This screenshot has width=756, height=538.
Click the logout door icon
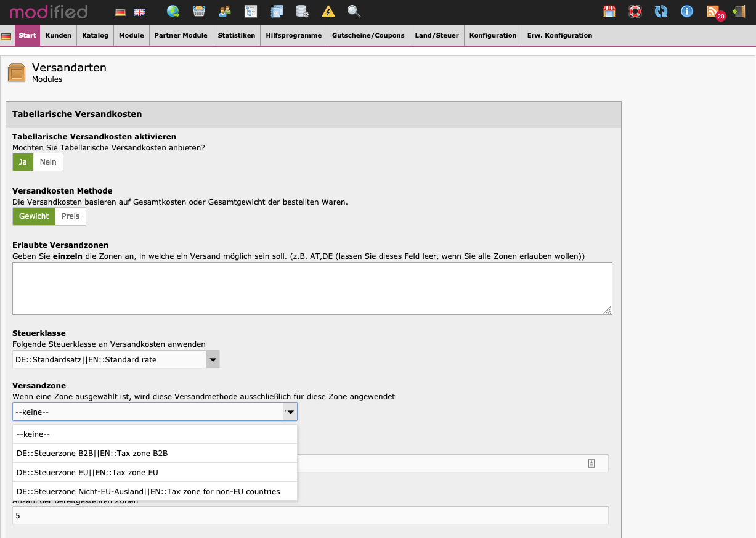coord(739,11)
